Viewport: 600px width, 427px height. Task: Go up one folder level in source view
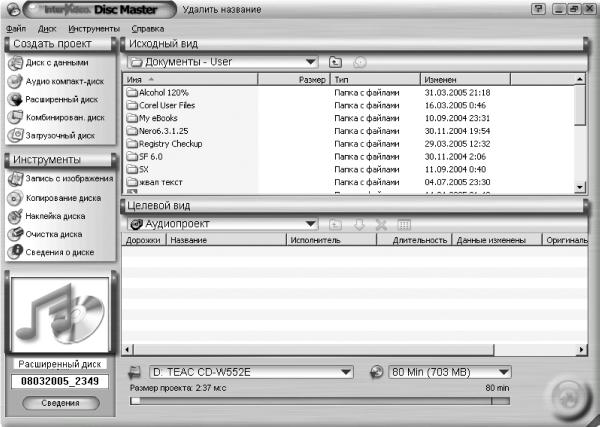pyautogui.click(x=336, y=62)
